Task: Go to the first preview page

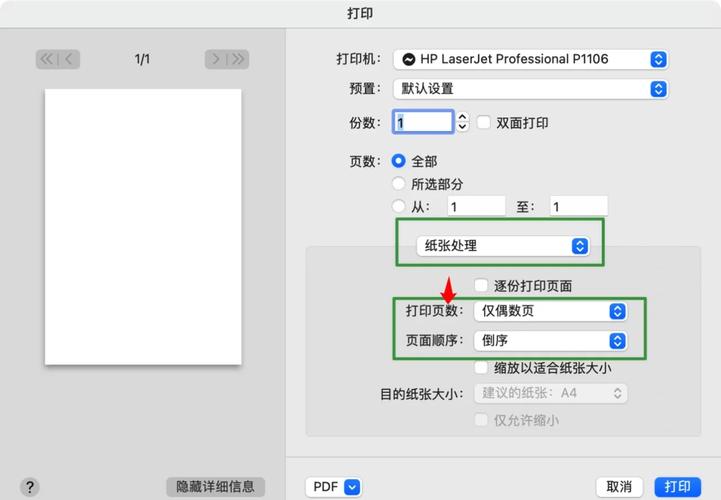Action: pyautogui.click(x=47, y=59)
